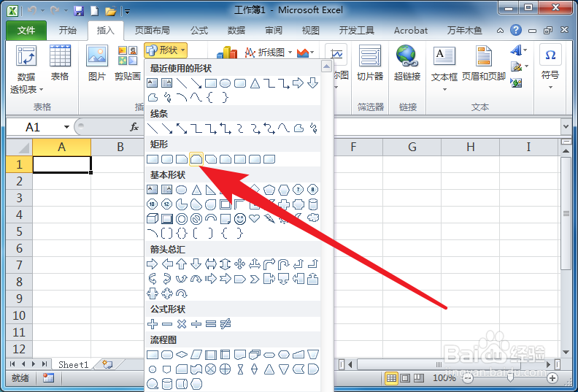
Task: Open the Customize Quick Access Toolbar dropdown
Action: [x=127, y=12]
